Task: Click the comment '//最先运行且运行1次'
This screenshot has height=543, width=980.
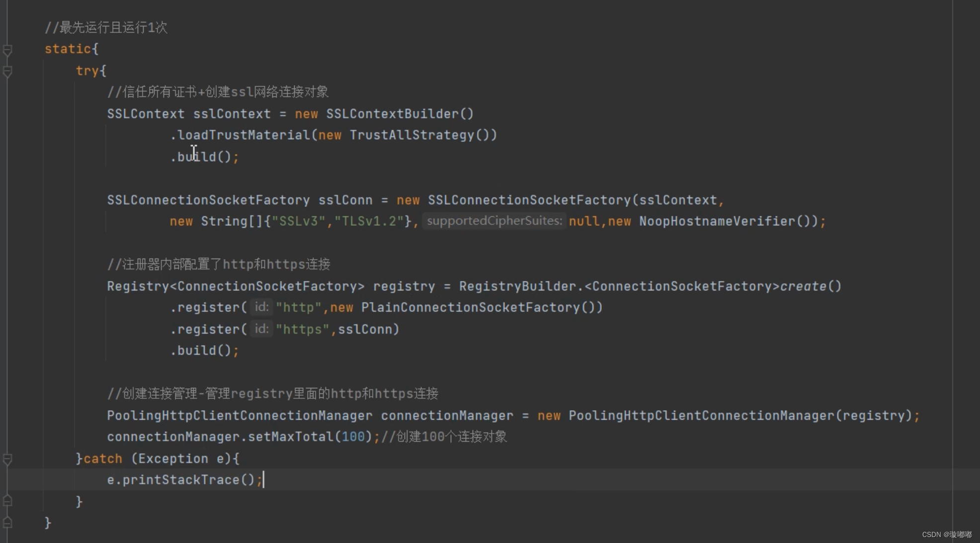Action: (x=106, y=27)
